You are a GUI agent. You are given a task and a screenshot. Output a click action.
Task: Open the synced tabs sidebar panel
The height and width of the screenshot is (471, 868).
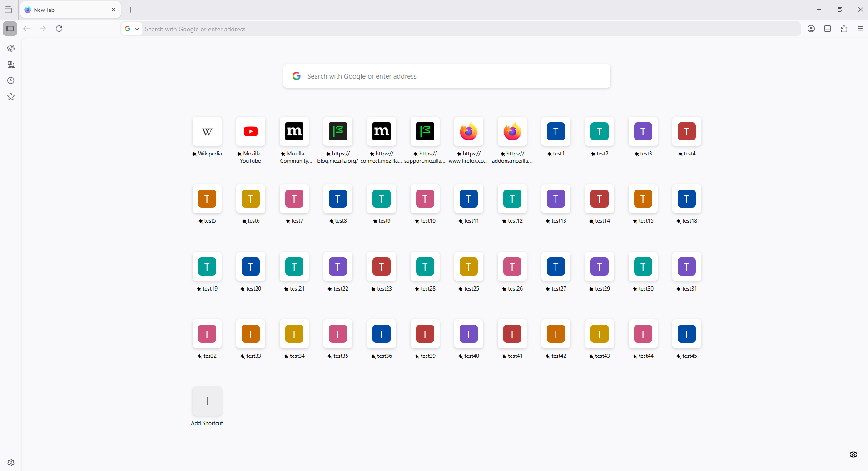click(x=11, y=65)
